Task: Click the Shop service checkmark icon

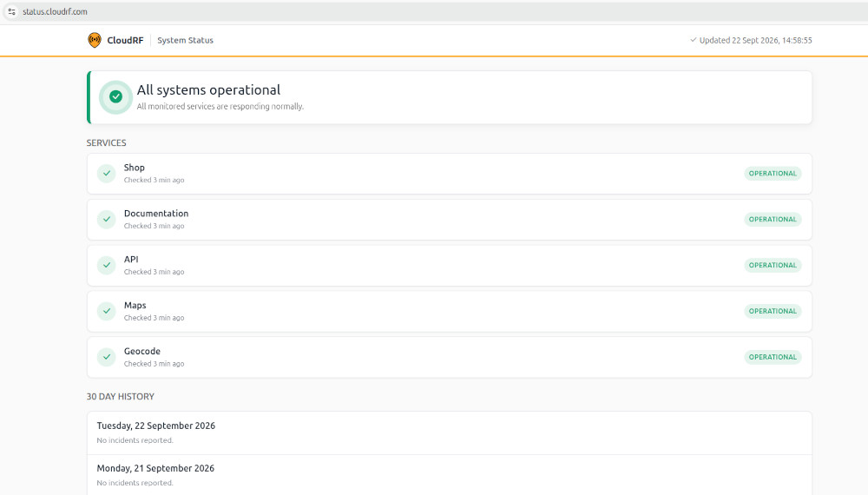Action: pos(106,174)
